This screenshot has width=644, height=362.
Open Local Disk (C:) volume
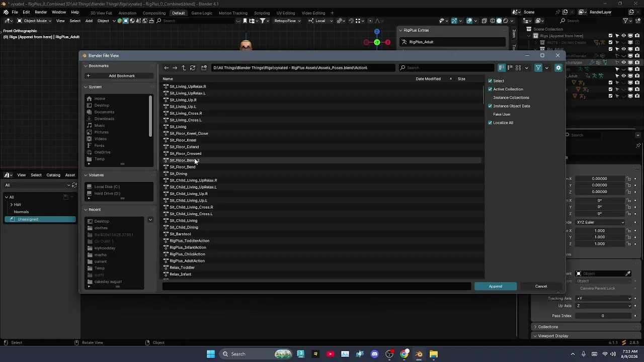coord(107,187)
